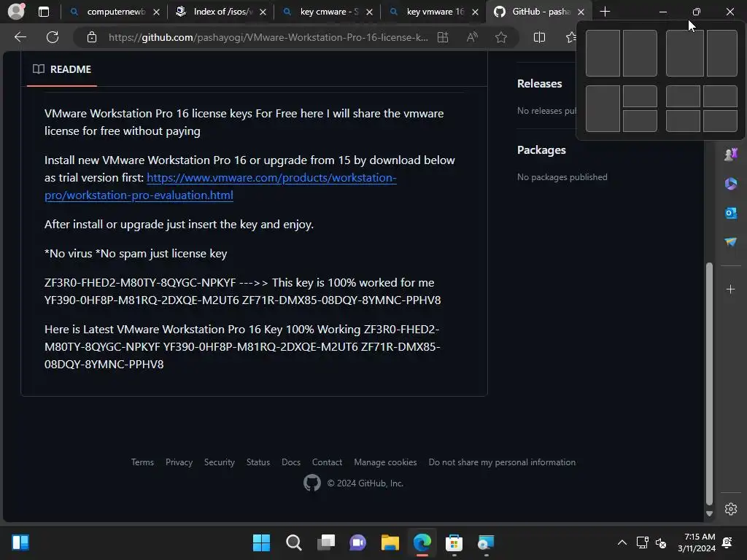
Task: Close the GitHub tab
Action: coord(581,12)
